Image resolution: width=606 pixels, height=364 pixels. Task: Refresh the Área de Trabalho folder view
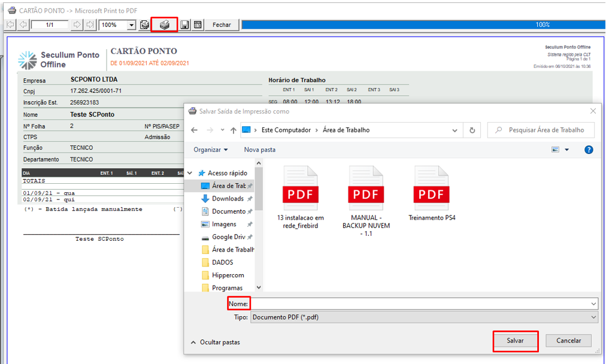472,130
